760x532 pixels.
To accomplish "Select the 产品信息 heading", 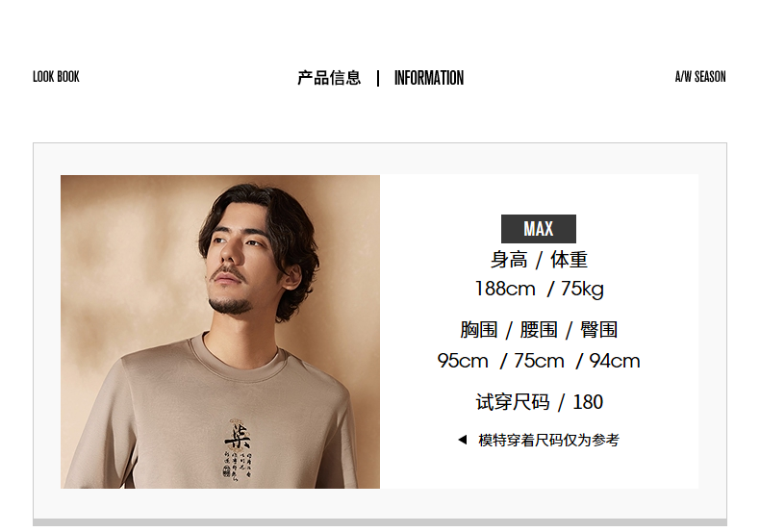I will (x=329, y=78).
